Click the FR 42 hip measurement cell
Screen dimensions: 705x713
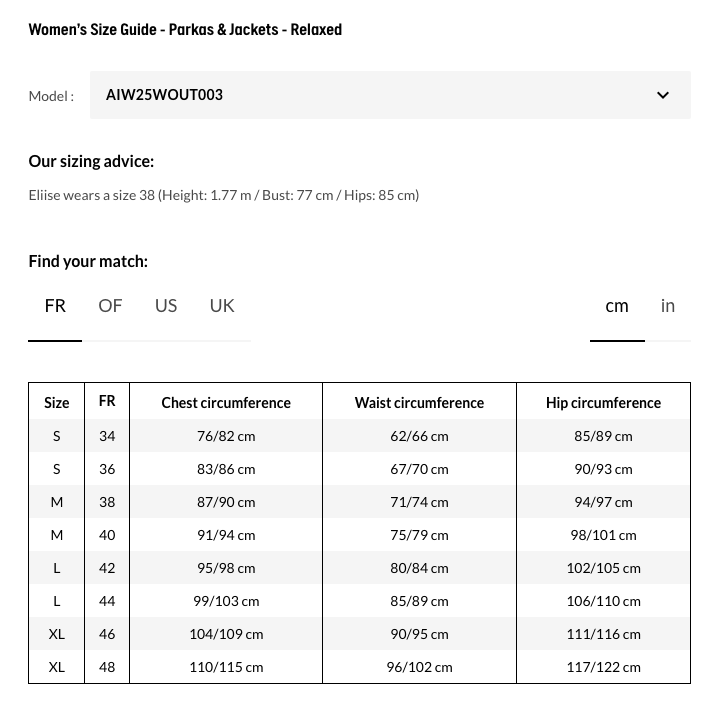tap(603, 568)
